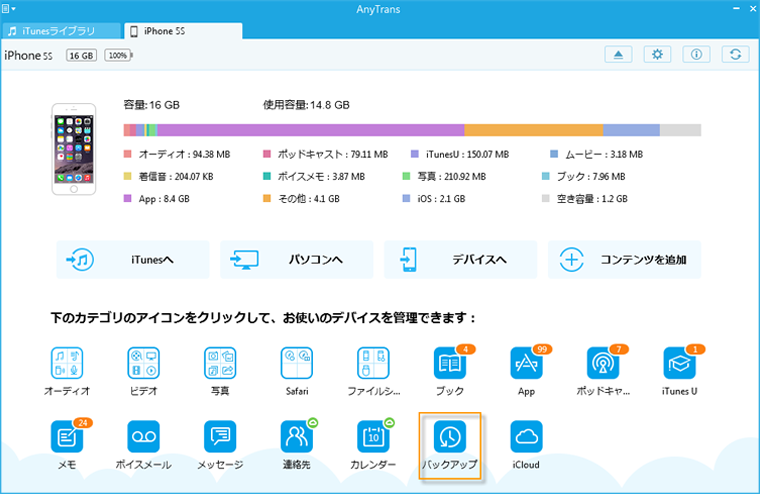The image size is (760, 494).
Task: Click the text 'ポッドキャスト : 79.11 MB'
Action: (x=332, y=154)
